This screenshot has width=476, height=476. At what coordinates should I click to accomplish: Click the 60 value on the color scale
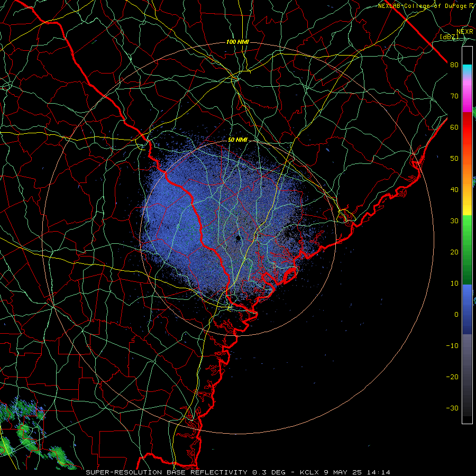[x=454, y=127]
